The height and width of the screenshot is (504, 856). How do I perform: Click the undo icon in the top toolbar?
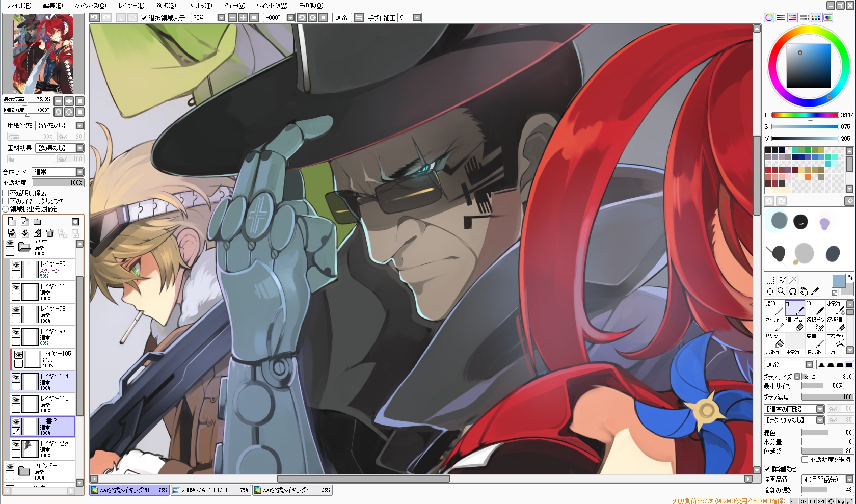[94, 18]
